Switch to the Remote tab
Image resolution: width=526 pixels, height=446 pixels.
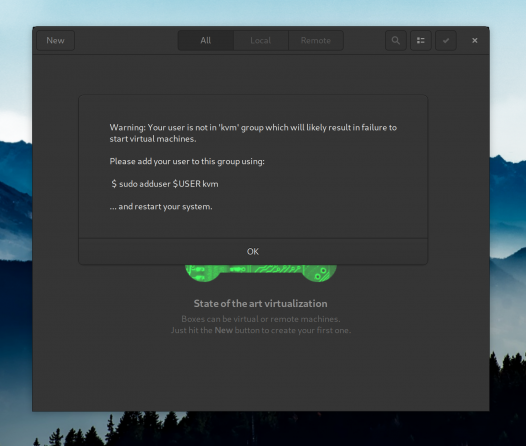316,41
